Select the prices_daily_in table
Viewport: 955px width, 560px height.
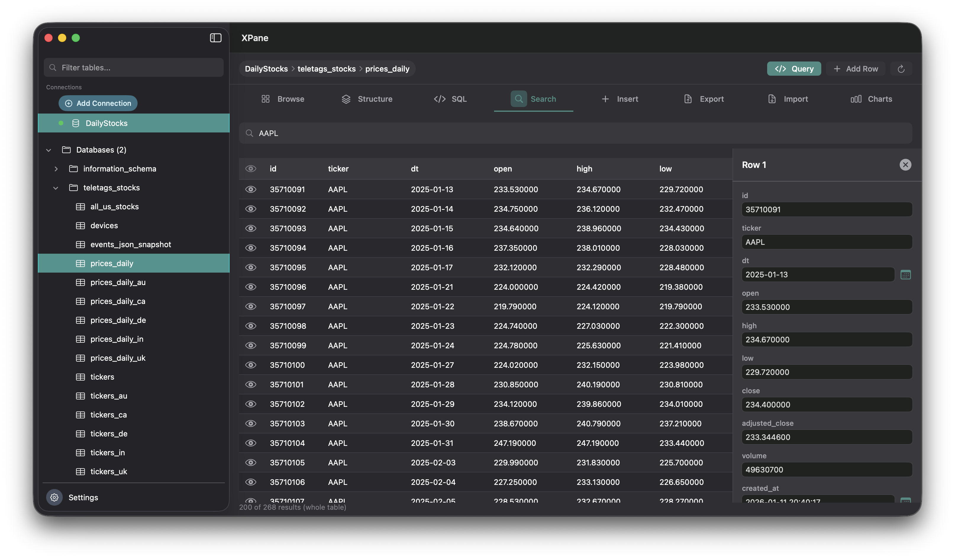coord(133,339)
